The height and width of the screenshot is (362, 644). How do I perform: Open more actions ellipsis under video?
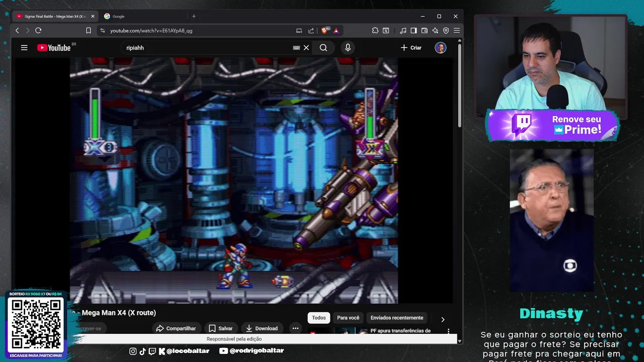click(295, 328)
